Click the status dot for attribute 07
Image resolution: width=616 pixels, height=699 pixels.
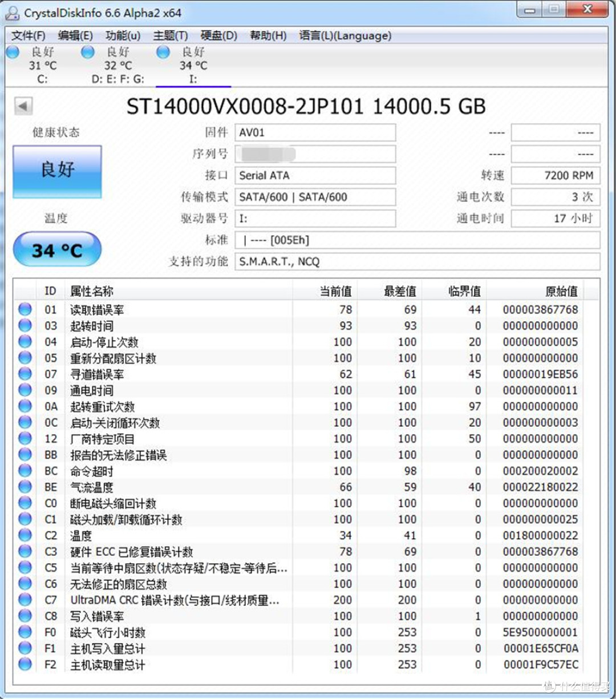tap(25, 374)
